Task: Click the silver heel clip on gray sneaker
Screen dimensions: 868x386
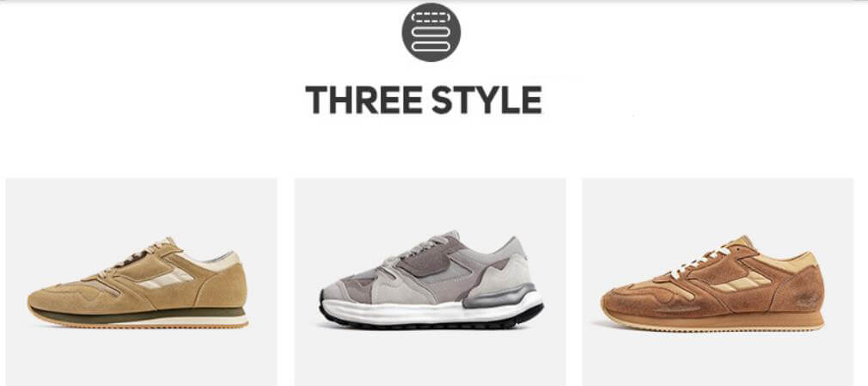Action: [500, 296]
